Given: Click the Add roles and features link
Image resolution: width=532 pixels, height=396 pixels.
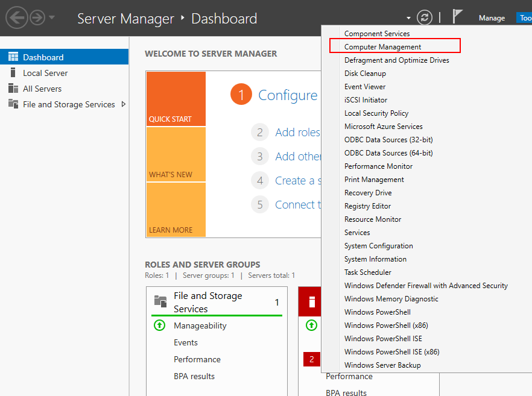Looking at the screenshot, I should click(x=297, y=132).
